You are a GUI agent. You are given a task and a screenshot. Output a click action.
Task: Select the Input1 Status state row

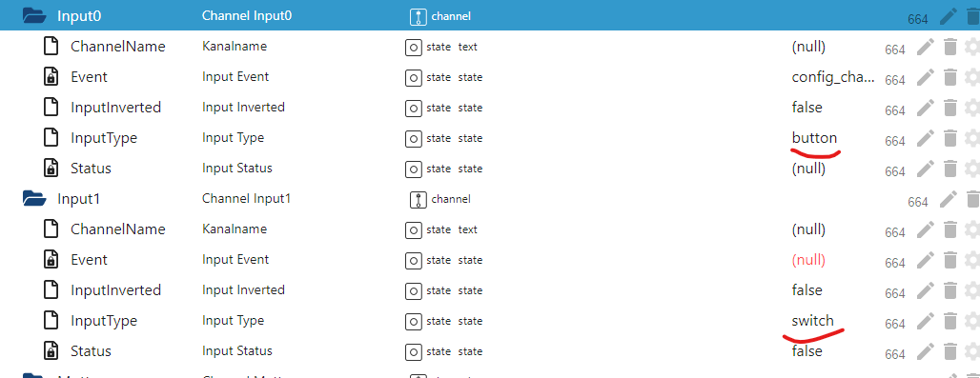tap(490, 351)
